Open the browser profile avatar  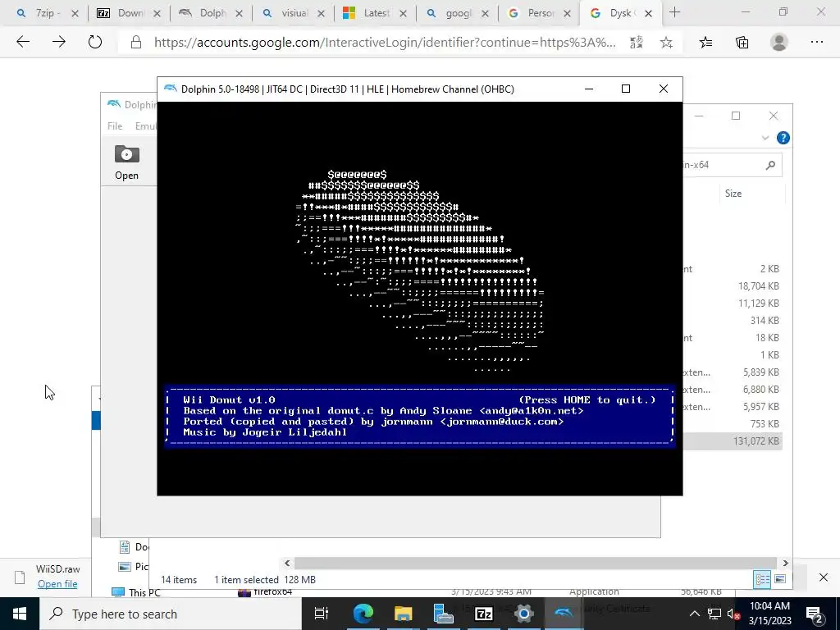pos(779,42)
